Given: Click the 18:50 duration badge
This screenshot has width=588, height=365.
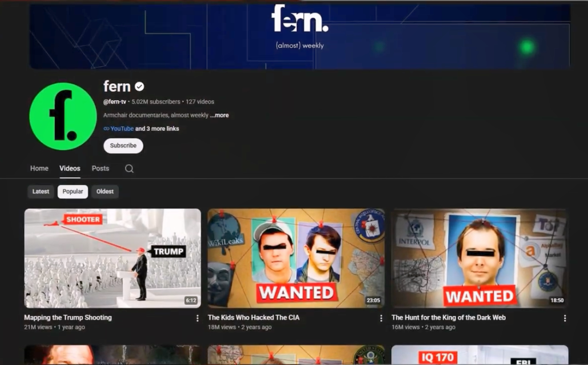Looking at the screenshot, I should tap(557, 300).
